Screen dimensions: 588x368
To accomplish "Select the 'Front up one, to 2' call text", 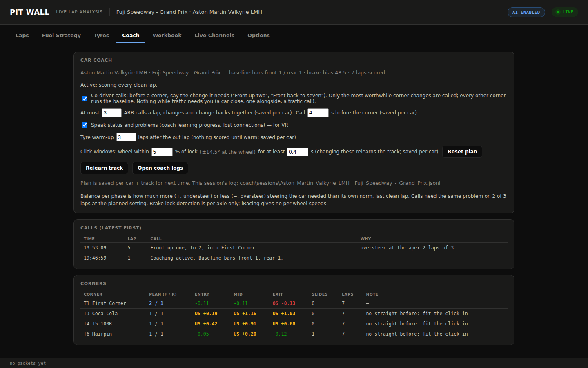I will [x=204, y=248].
